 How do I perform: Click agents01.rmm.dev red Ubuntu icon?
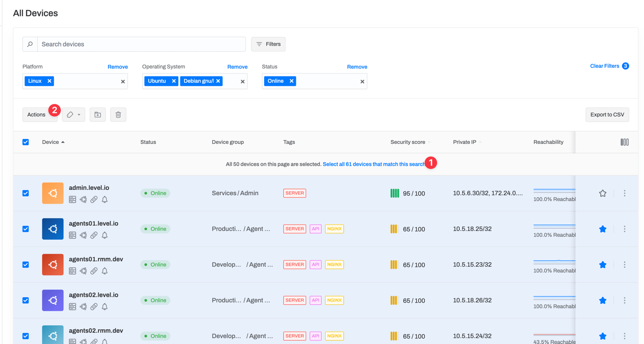[53, 264]
